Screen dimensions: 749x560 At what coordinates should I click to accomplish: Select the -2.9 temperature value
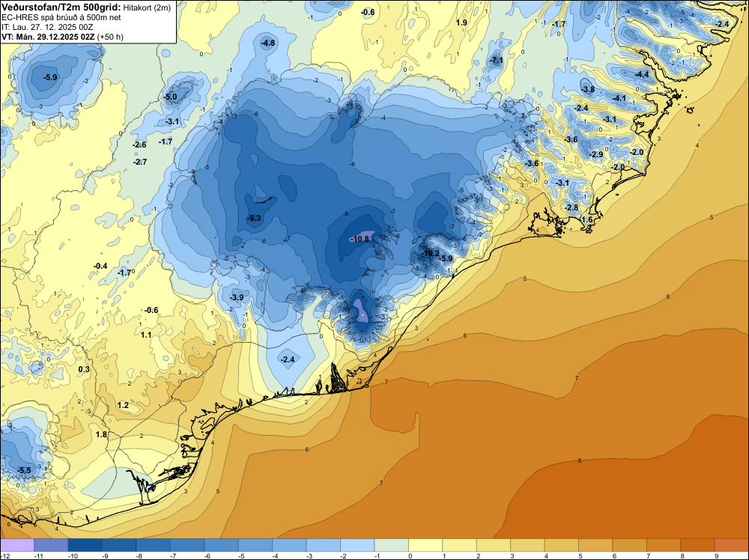(597, 155)
